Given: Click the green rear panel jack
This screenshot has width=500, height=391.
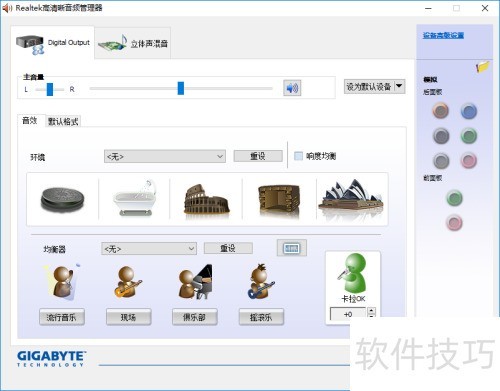Looking at the screenshot, I should pos(469,136).
